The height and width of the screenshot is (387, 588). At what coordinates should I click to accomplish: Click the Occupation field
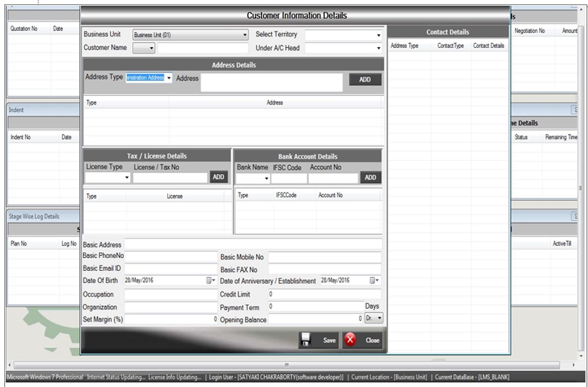(172, 295)
